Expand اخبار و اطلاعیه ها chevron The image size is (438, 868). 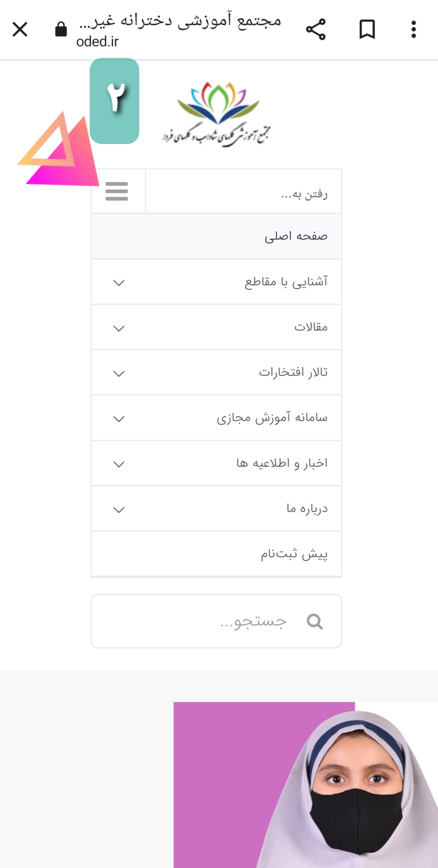click(x=119, y=464)
